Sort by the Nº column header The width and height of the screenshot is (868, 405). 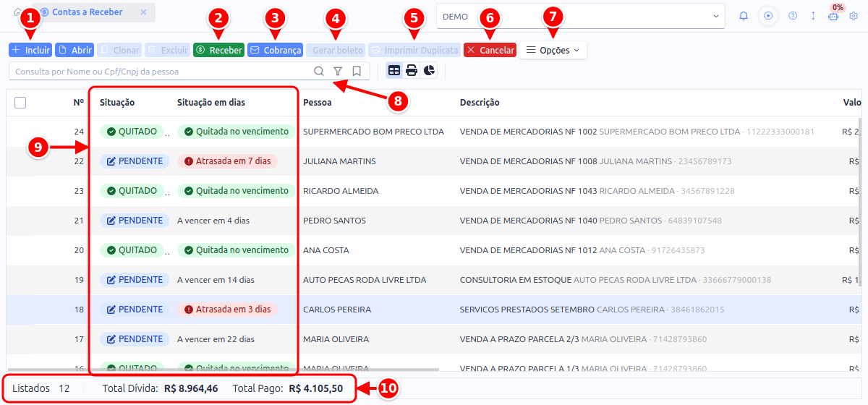(x=78, y=103)
